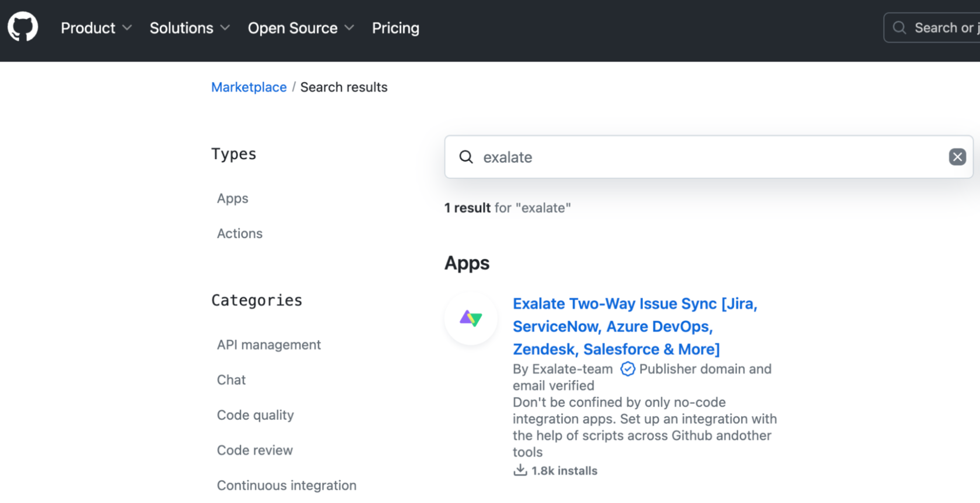Focus the top-right GitHub search box

coord(932,27)
